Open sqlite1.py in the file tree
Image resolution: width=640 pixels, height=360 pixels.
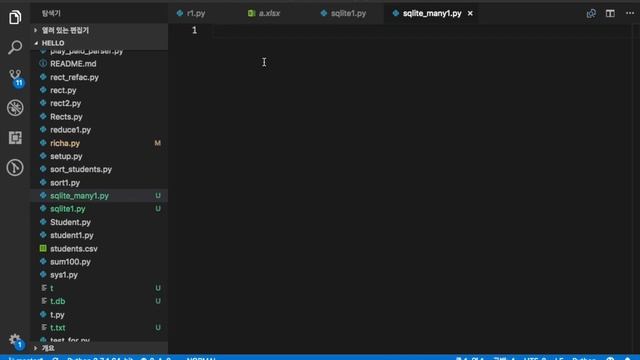coord(68,209)
